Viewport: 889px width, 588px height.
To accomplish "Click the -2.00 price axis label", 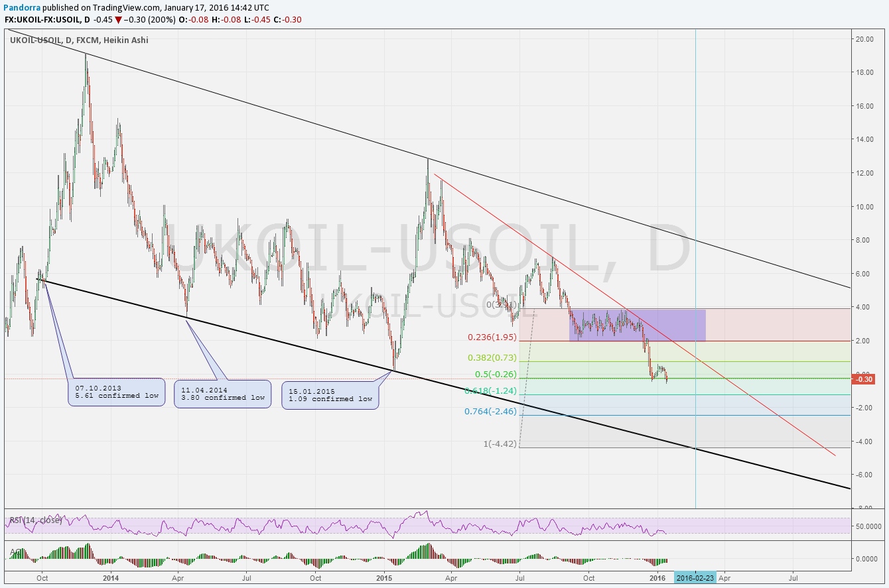I will point(864,408).
